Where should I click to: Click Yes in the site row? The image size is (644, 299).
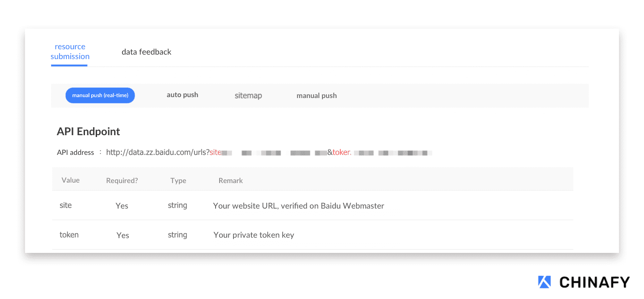(x=122, y=206)
